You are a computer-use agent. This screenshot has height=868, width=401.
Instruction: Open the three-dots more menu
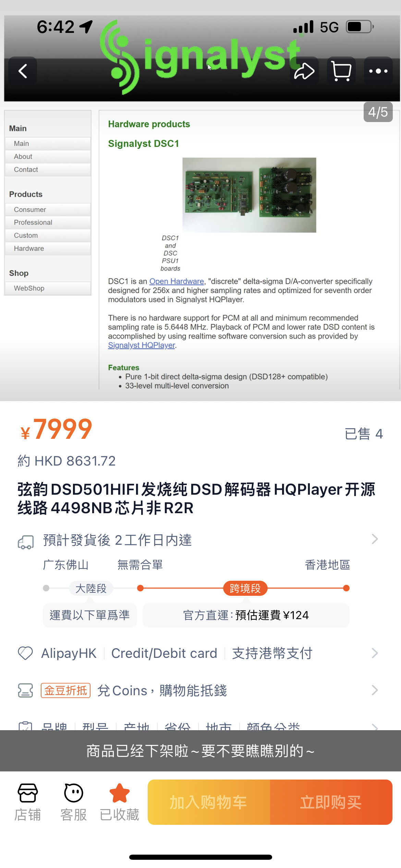[378, 71]
